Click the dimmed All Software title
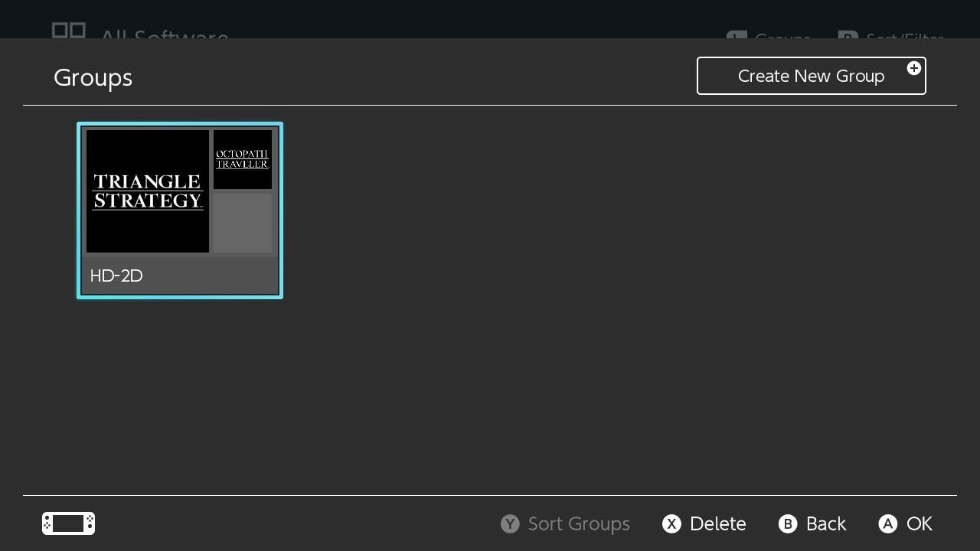This screenshot has width=980, height=551. click(x=164, y=35)
